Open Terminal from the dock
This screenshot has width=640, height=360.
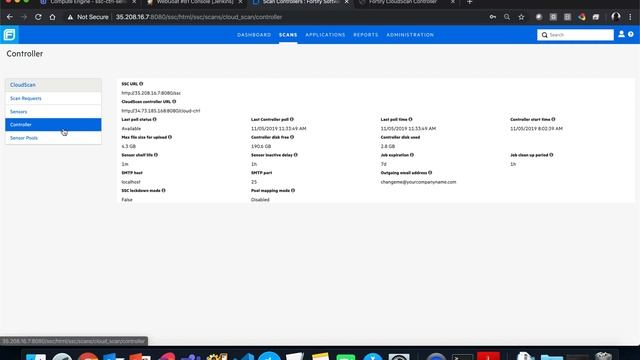coord(462,357)
